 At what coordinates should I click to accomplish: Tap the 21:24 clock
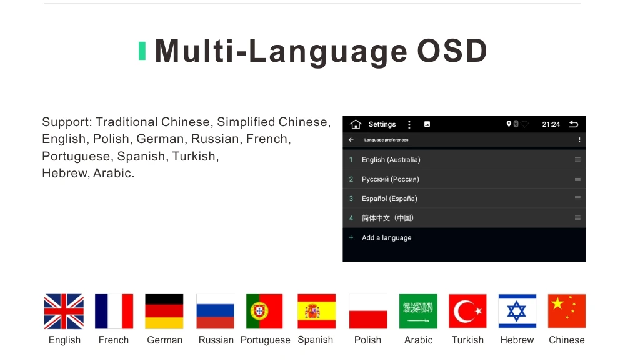tap(551, 124)
